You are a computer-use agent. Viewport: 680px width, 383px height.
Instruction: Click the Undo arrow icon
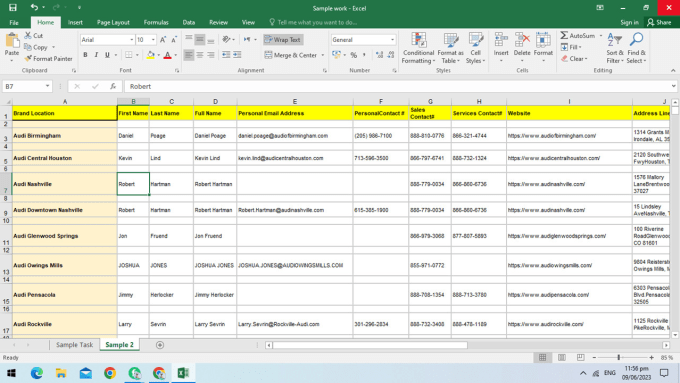tap(33, 7)
